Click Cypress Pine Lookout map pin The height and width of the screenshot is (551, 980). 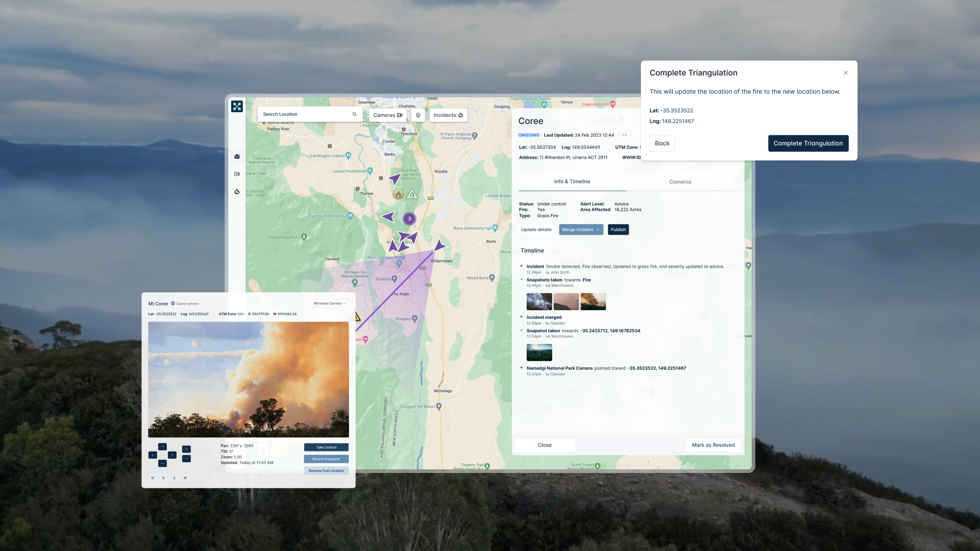[x=351, y=216]
